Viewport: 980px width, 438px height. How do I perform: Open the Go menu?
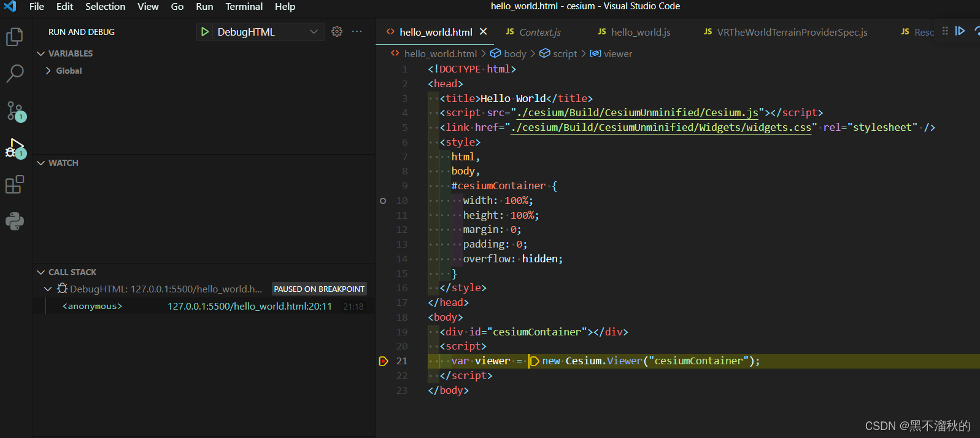177,7
